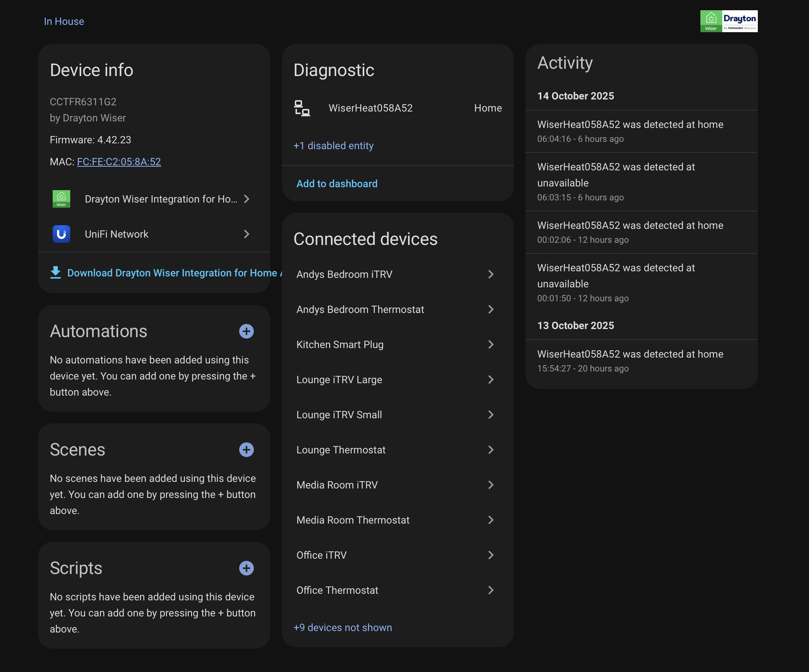Viewport: 809px width, 672px height.
Task: Click the WiserHeat058A52 device tracker icon
Action: [x=302, y=108]
